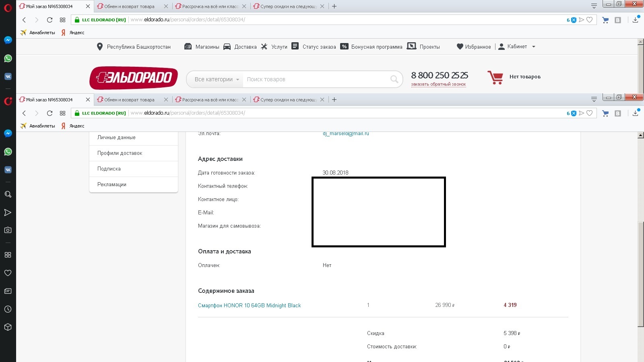This screenshot has width=644, height=362.
Task: Open Opera My Flow send icon
Action: click(8, 212)
